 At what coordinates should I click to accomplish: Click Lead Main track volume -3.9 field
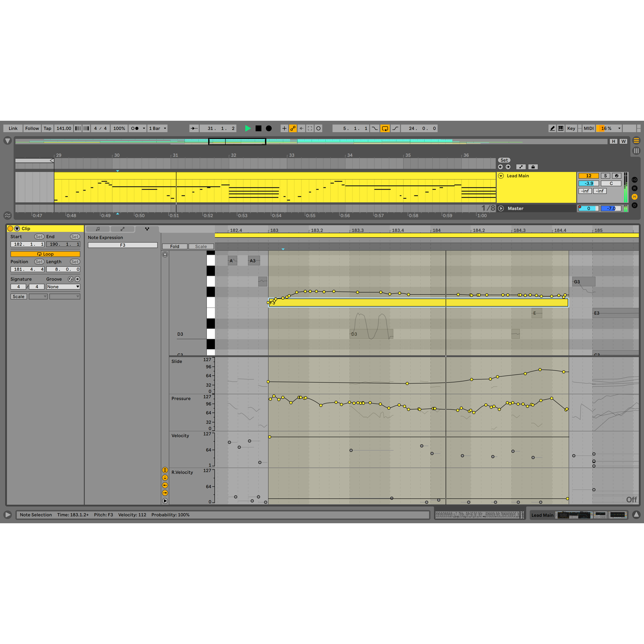point(588,183)
